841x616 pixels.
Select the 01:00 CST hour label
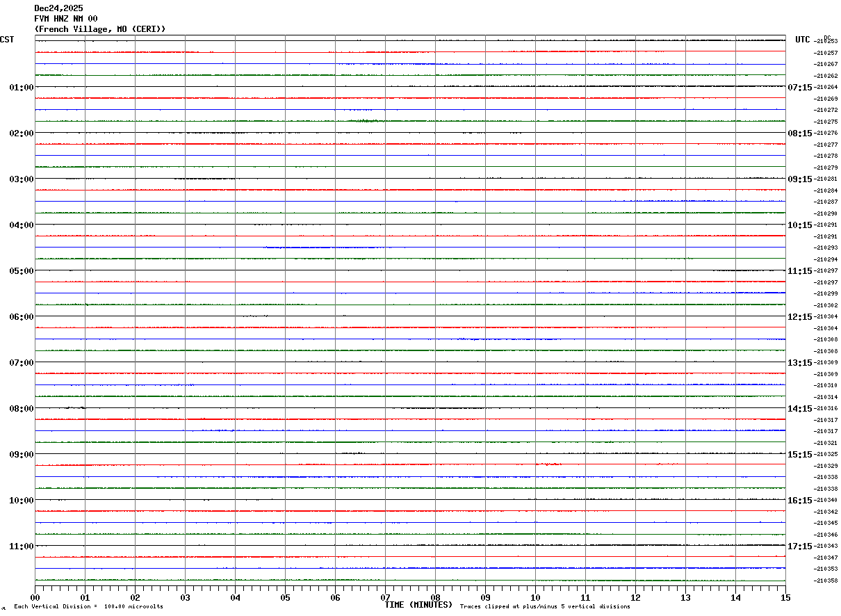click(x=22, y=87)
